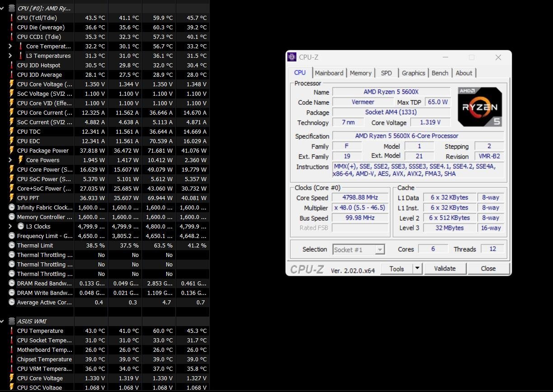Switch to the Bench tab in CPU-Z
553x392 pixels.
440,73
